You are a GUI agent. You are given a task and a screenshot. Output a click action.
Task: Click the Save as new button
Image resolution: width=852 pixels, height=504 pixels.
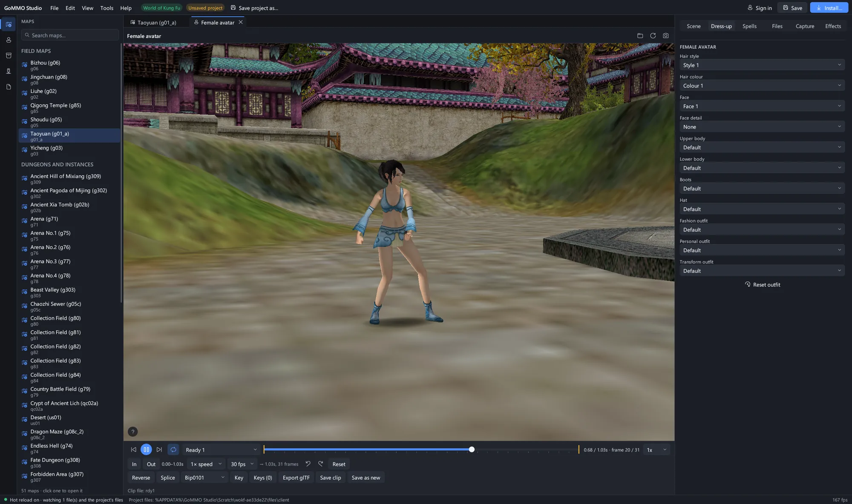pyautogui.click(x=366, y=478)
